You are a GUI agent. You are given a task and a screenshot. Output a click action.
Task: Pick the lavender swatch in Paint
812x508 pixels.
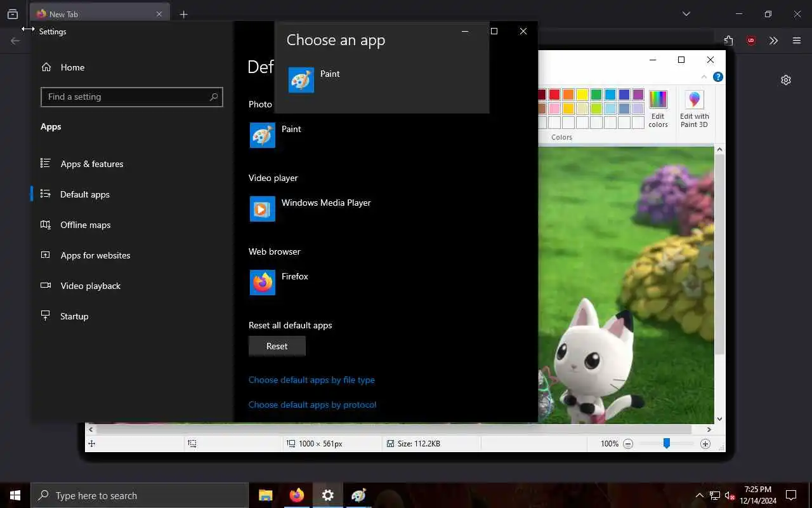(x=638, y=109)
